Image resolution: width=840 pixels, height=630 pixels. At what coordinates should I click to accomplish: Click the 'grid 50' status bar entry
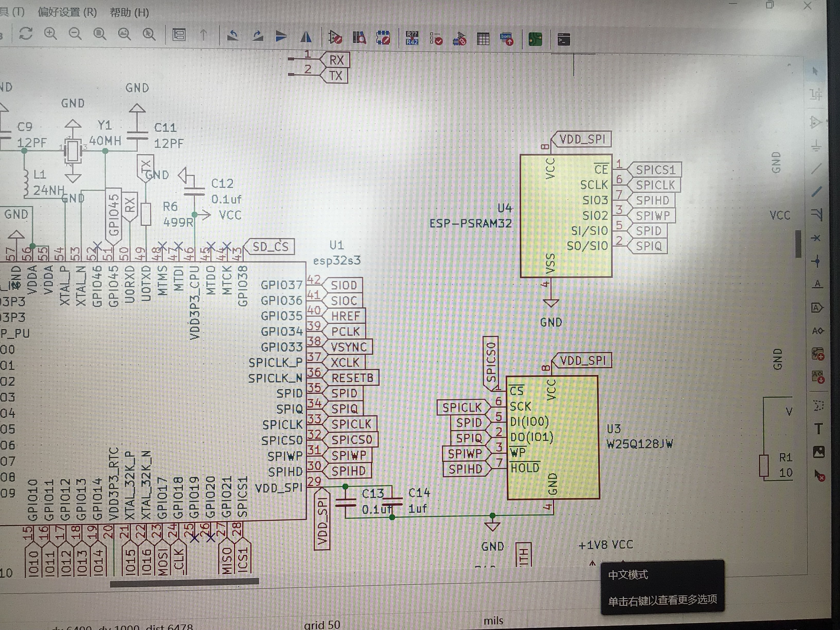(x=322, y=624)
